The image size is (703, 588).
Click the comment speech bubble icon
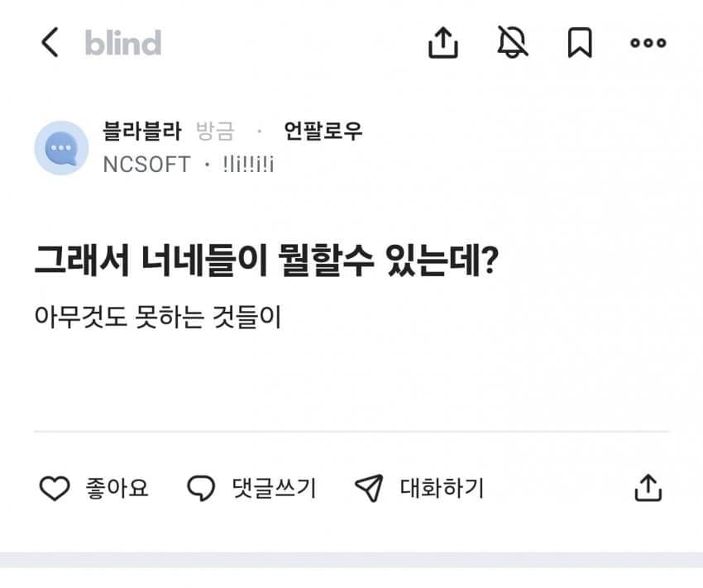pyautogui.click(x=201, y=489)
